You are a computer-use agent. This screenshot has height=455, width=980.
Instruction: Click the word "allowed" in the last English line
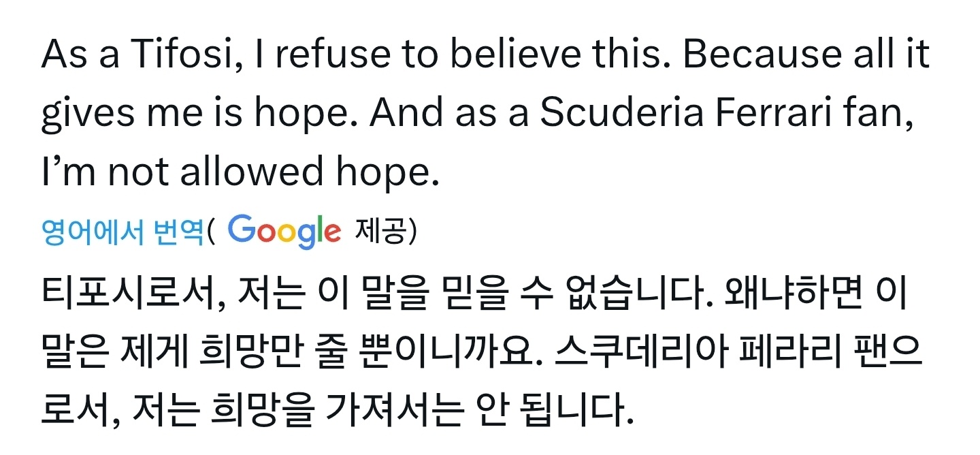251,173
